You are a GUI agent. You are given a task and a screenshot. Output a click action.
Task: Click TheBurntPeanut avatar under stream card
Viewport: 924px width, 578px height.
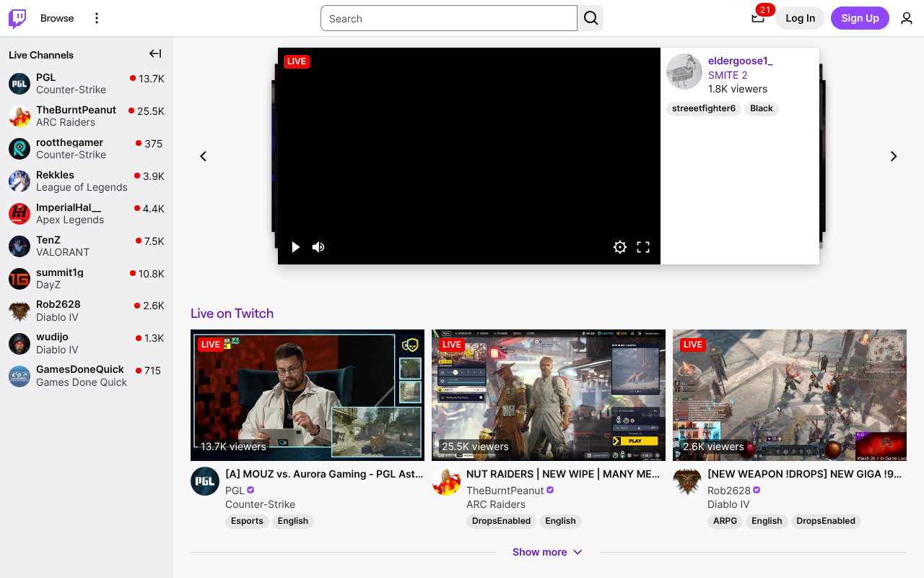(446, 481)
